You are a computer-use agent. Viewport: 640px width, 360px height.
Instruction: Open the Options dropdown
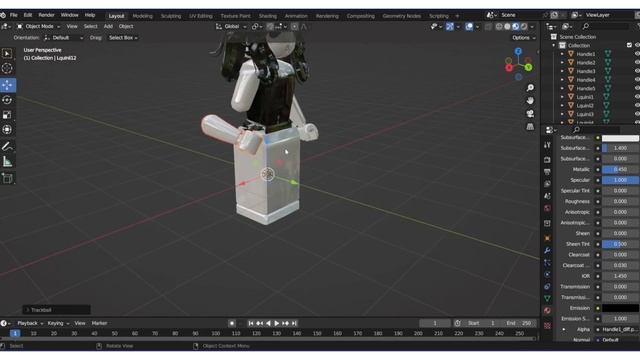524,38
